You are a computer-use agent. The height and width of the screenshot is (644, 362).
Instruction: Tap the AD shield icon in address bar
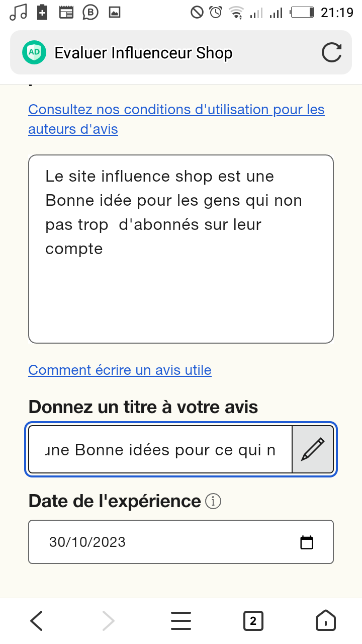pyautogui.click(x=34, y=53)
